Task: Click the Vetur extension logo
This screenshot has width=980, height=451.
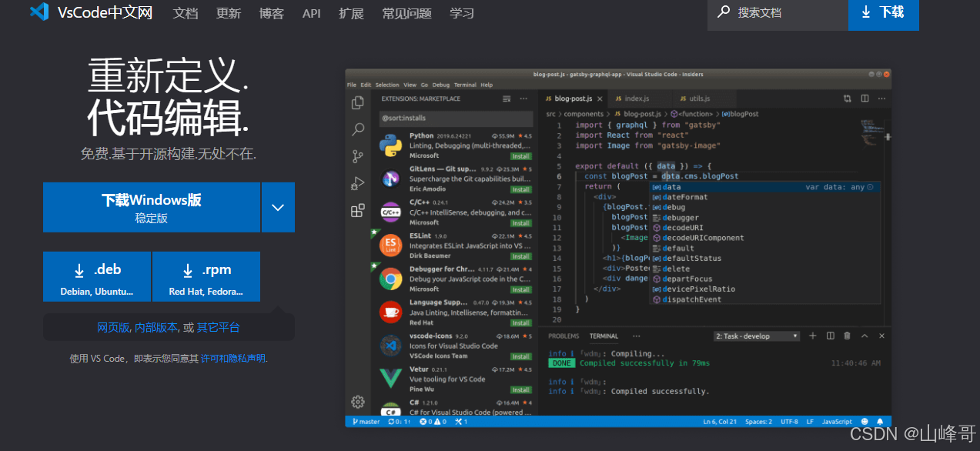Action: pos(391,379)
